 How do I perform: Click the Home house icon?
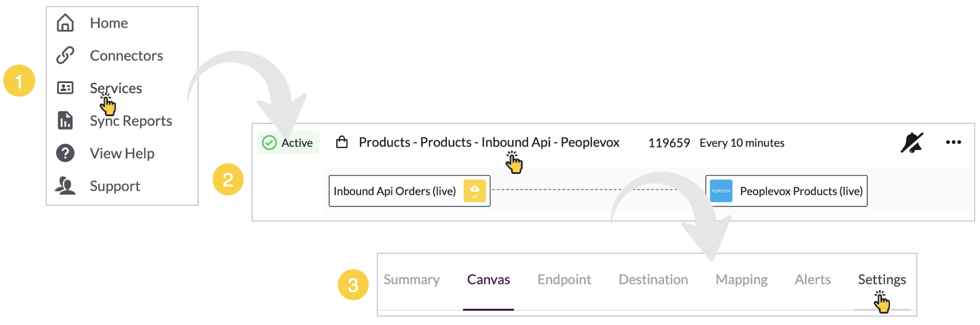tap(65, 23)
